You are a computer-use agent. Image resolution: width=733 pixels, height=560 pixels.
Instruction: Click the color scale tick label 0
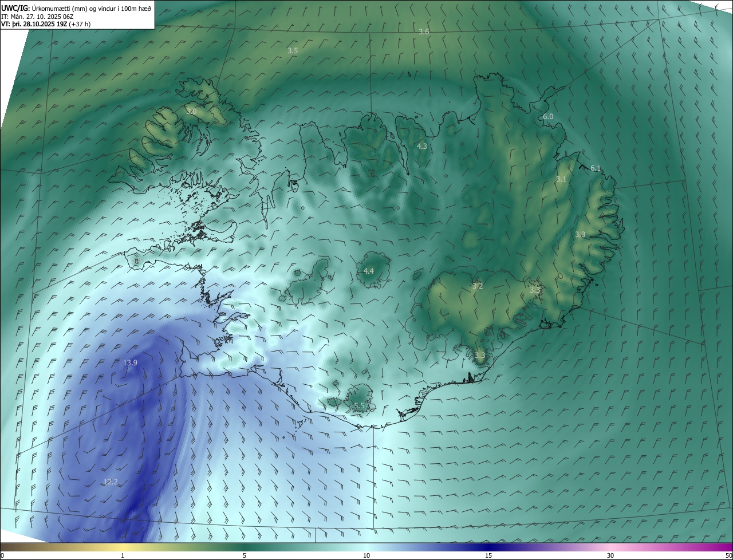(2, 555)
